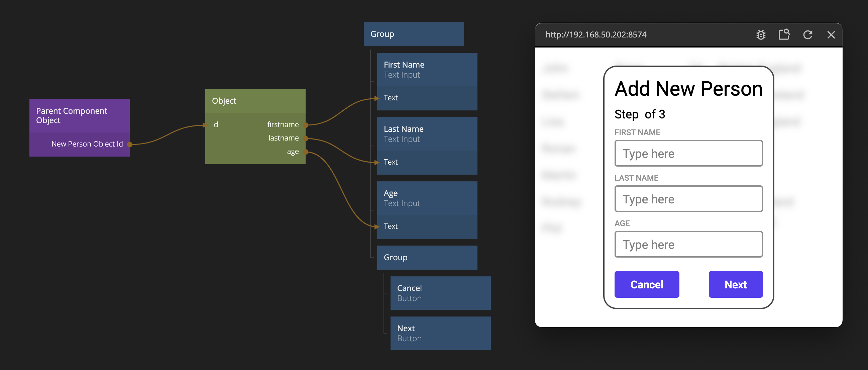Select the First Name Text Input node
This screenshot has width=868, height=370.
(427, 70)
